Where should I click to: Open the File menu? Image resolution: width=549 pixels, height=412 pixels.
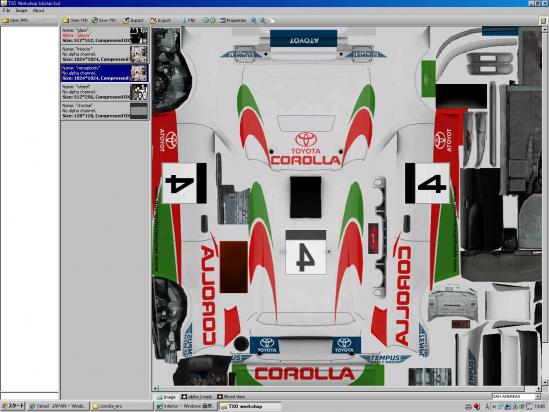pos(6,11)
